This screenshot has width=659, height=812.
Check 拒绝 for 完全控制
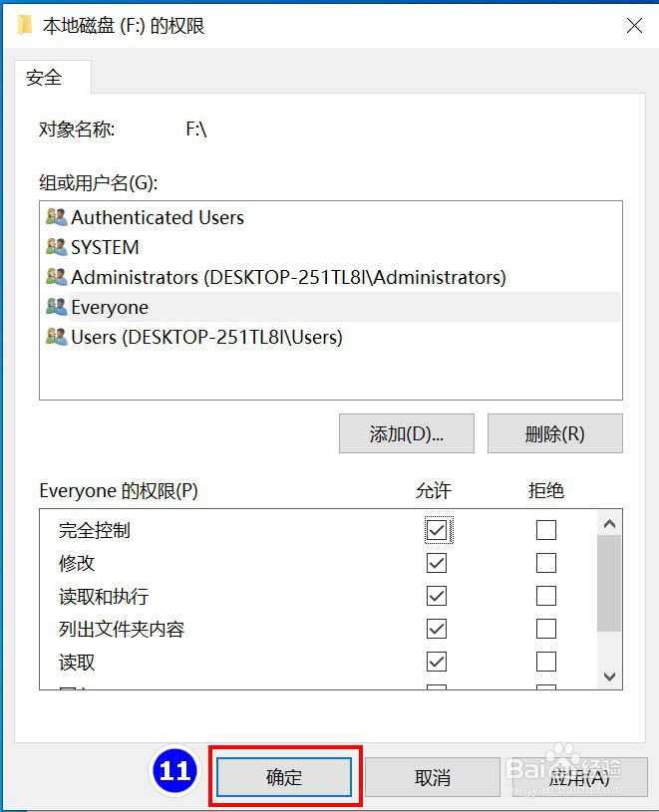[544, 529]
